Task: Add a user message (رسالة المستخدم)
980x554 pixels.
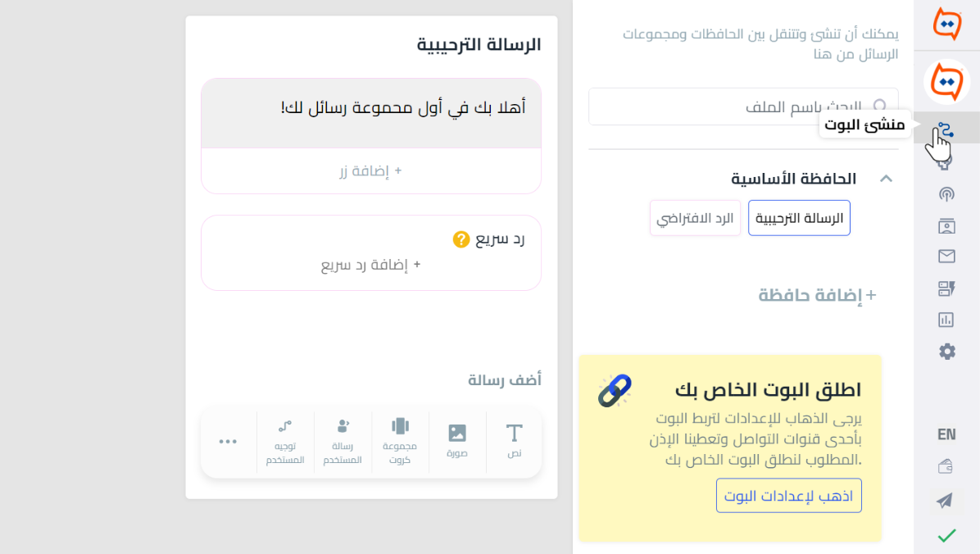Action: [x=343, y=442]
